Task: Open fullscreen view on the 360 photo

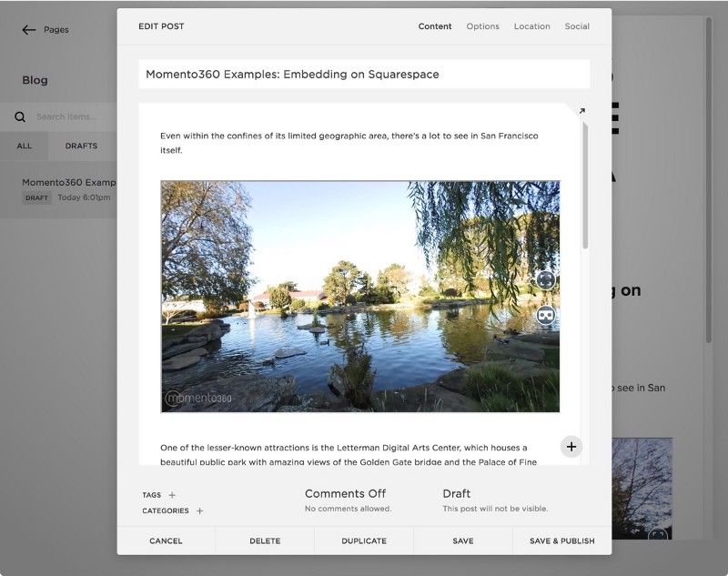Action: point(546,280)
